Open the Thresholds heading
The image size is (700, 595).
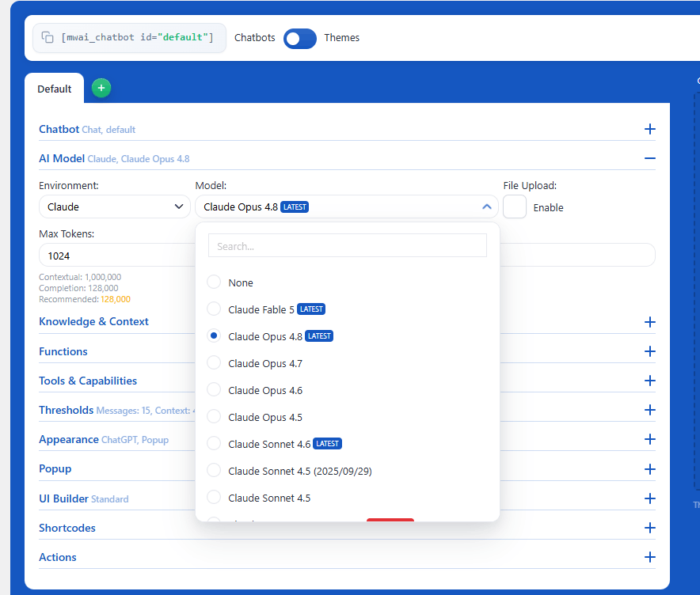[66, 410]
